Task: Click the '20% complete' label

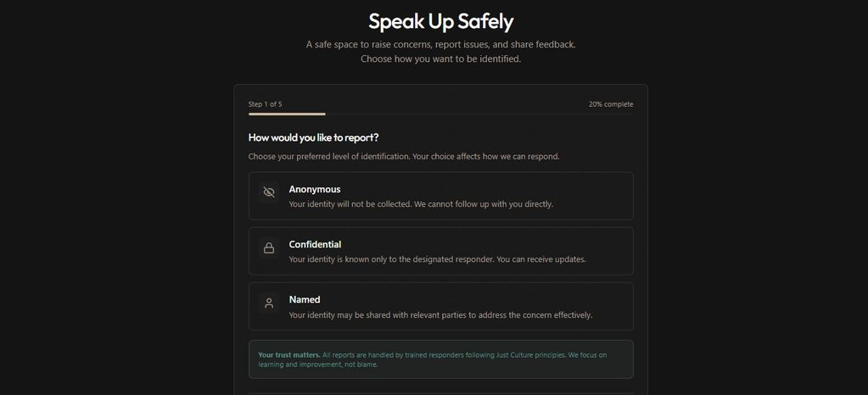Action: point(611,104)
